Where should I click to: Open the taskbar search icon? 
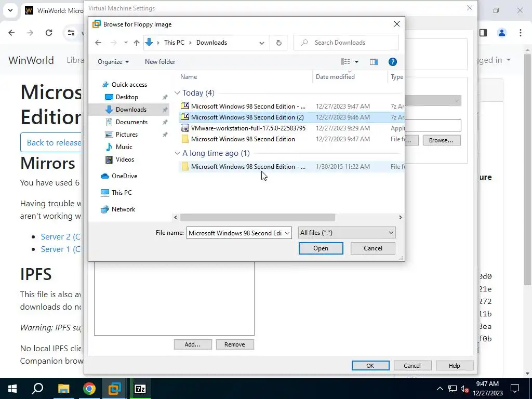37,389
